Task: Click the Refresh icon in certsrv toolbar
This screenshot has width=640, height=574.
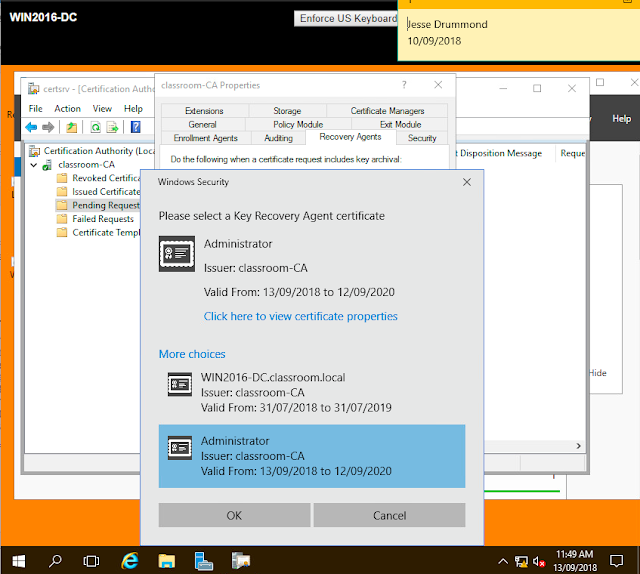Action: [x=96, y=127]
